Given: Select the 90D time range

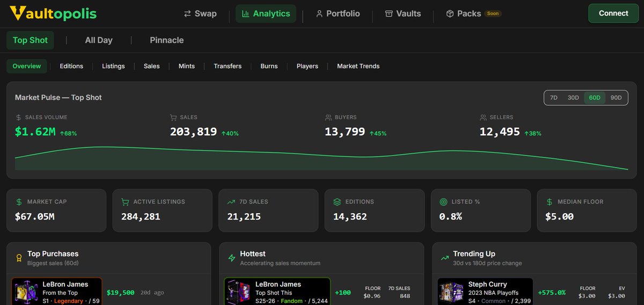Looking at the screenshot, I should click(616, 98).
